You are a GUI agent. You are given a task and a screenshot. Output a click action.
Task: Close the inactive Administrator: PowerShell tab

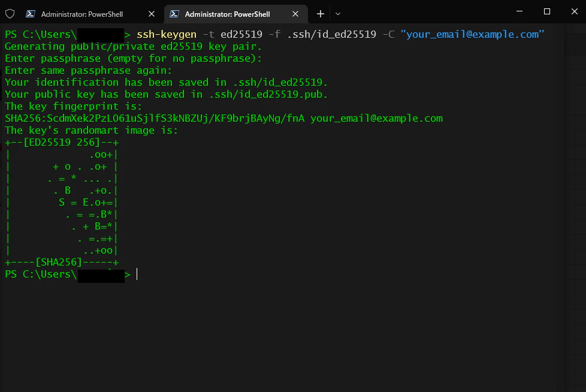[152, 14]
